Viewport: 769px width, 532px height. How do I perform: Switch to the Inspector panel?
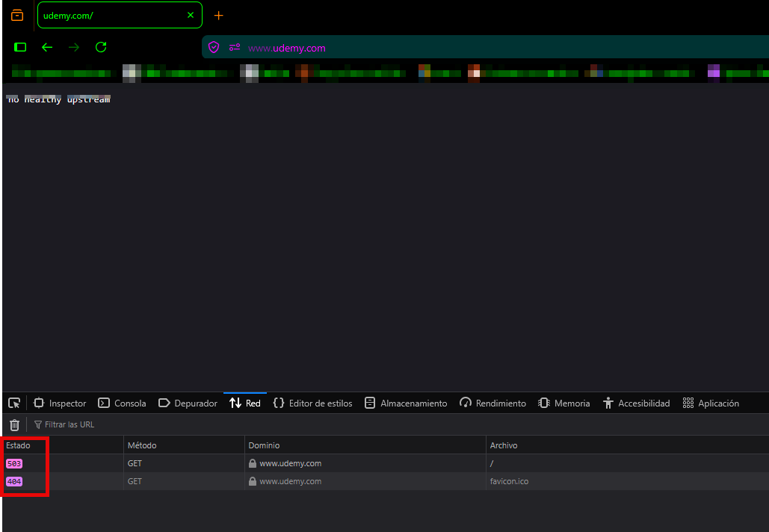[x=59, y=403]
